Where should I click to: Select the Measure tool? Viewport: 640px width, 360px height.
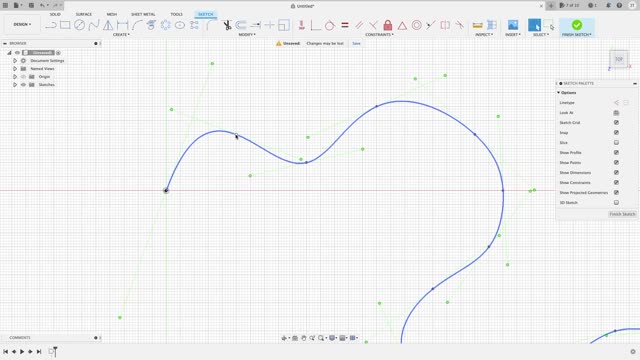click(478, 25)
